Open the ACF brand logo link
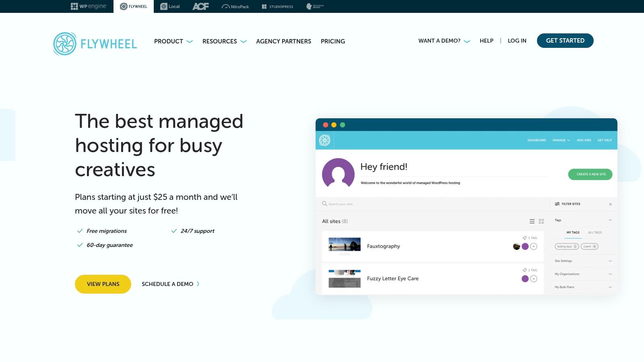Screen dimensions: 644x362 (x=200, y=6)
